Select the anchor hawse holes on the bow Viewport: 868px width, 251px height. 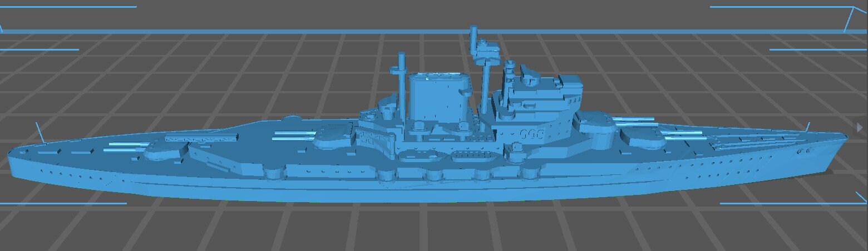tap(805, 150)
